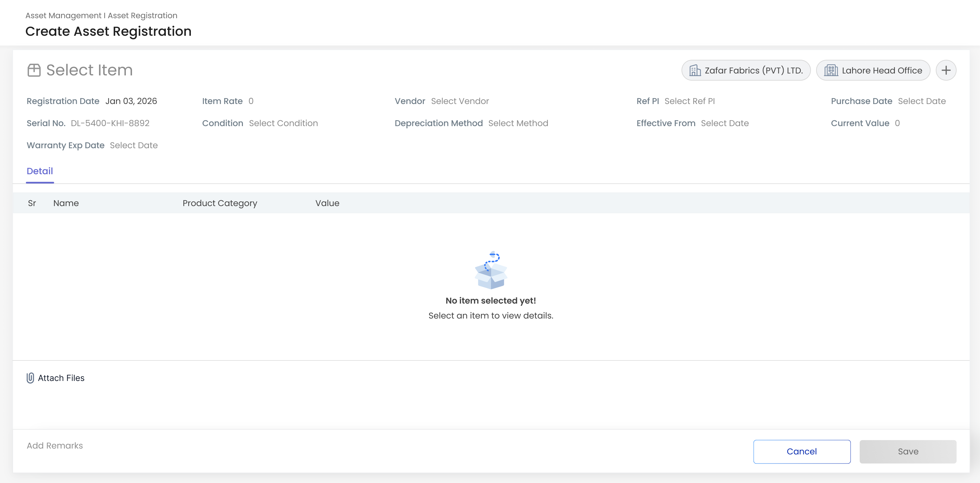Open the Depreciation Method Select Method dropdown
This screenshot has height=483, width=980.
[x=518, y=123]
